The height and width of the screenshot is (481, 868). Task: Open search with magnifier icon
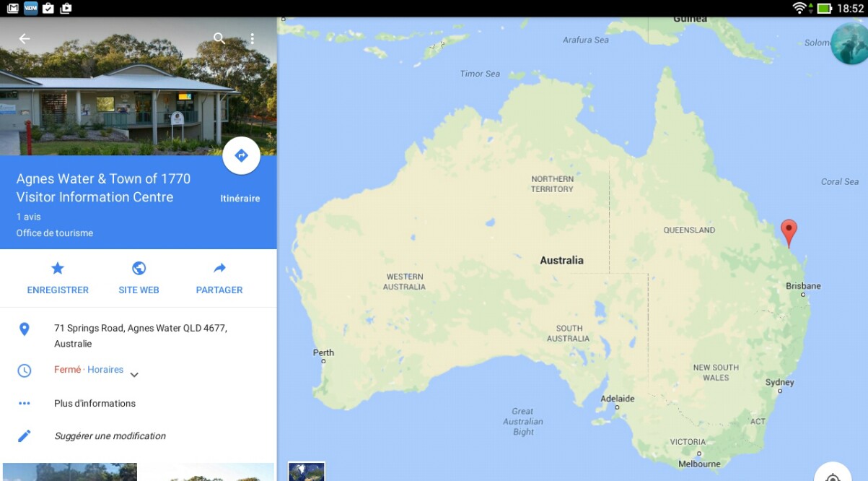(219, 38)
